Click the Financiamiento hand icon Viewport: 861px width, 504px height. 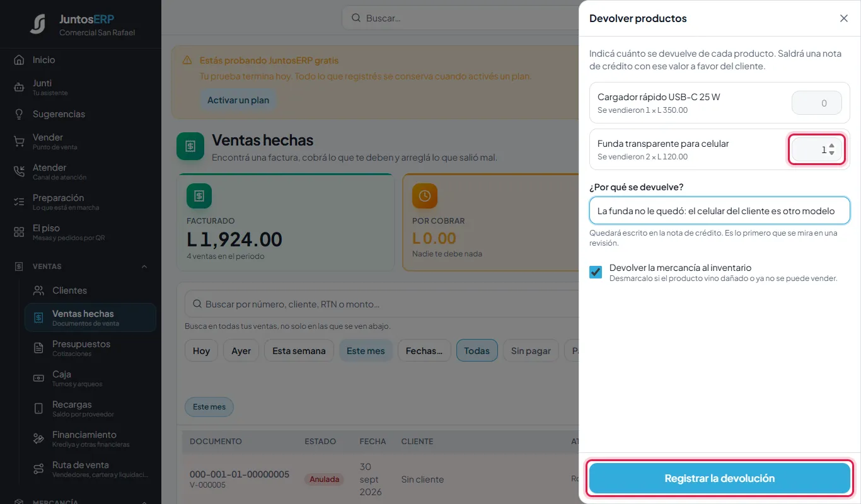(x=38, y=439)
